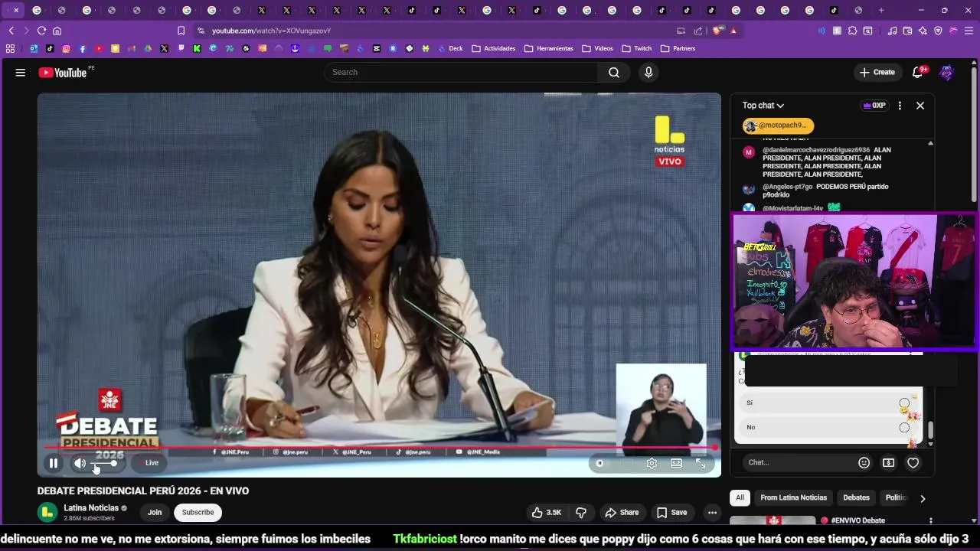This screenshot has height=551, width=980.
Task: Close the live chat panel
Action: (920, 106)
